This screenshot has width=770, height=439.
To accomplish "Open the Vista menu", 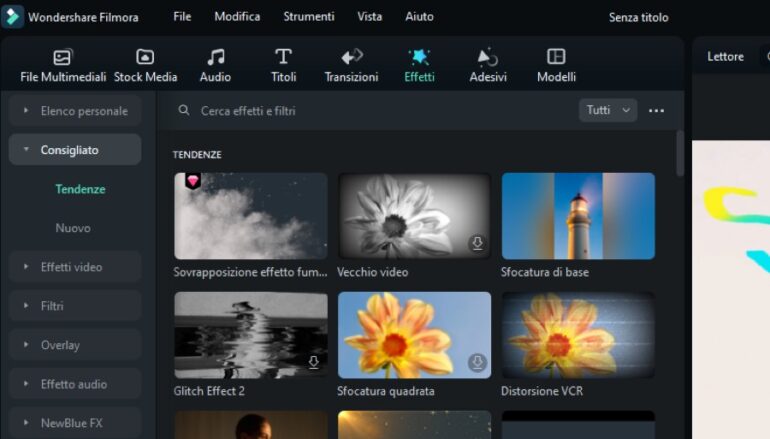I will [x=369, y=17].
